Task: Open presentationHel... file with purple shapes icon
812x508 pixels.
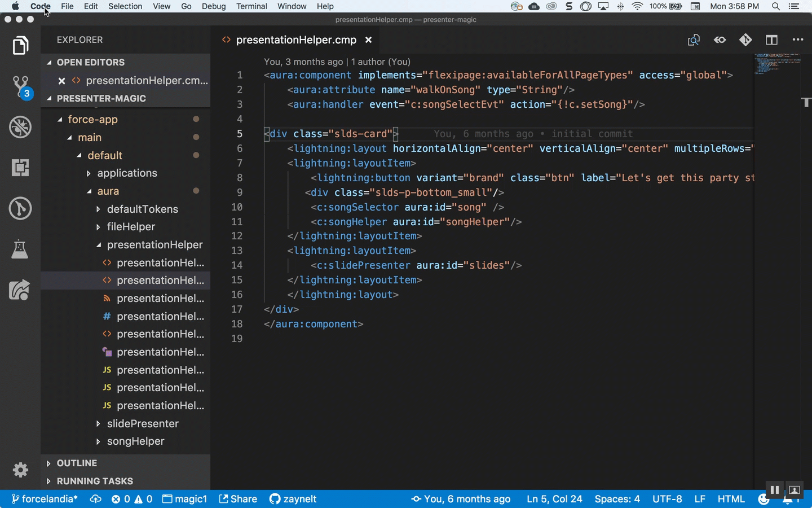Action: [125, 352]
